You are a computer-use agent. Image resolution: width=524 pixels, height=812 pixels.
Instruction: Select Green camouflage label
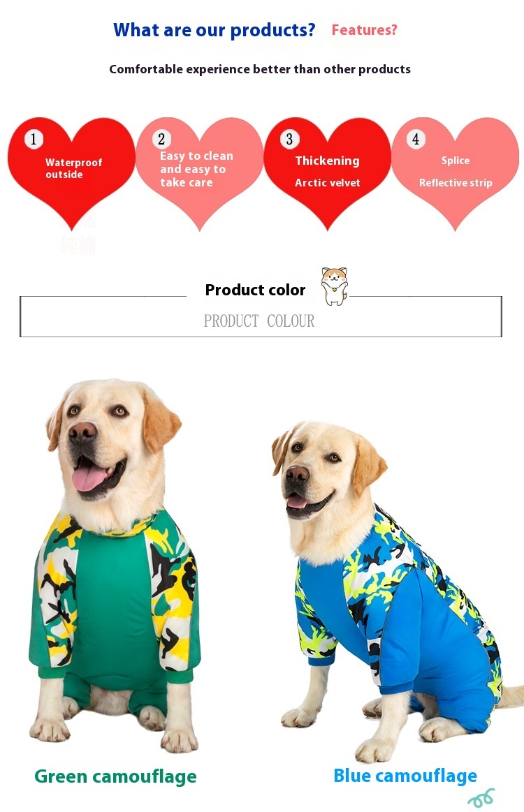[x=115, y=776]
